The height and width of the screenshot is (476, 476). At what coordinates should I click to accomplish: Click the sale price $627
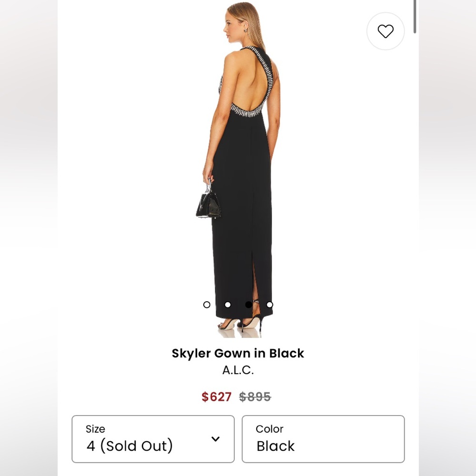click(x=217, y=397)
